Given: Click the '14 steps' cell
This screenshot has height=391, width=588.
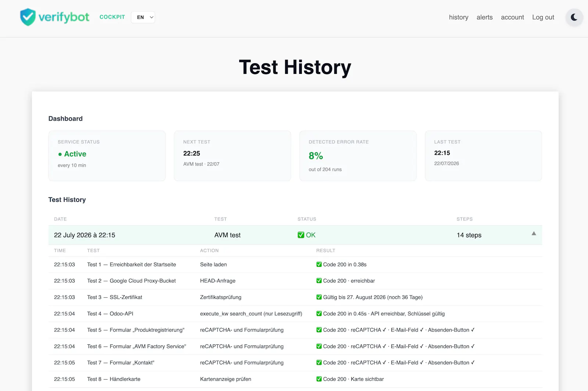Looking at the screenshot, I should (x=469, y=235).
